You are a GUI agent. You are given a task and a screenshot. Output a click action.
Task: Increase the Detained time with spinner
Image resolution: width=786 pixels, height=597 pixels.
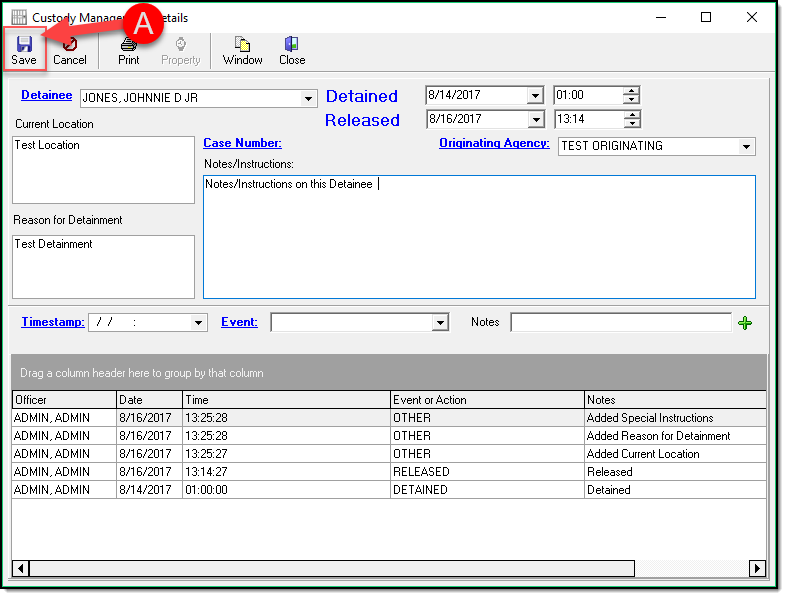click(x=631, y=92)
